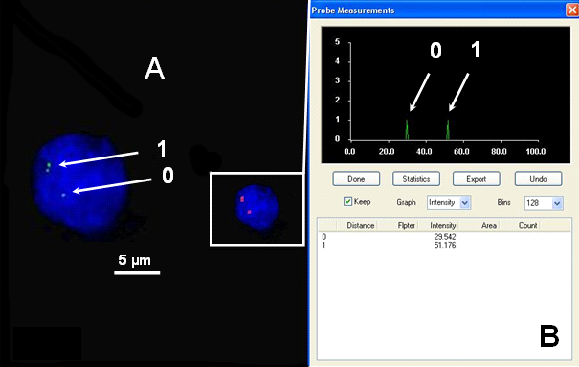Viewport: 579px width, 367px height.
Task: Click the Done button
Action: click(x=356, y=179)
